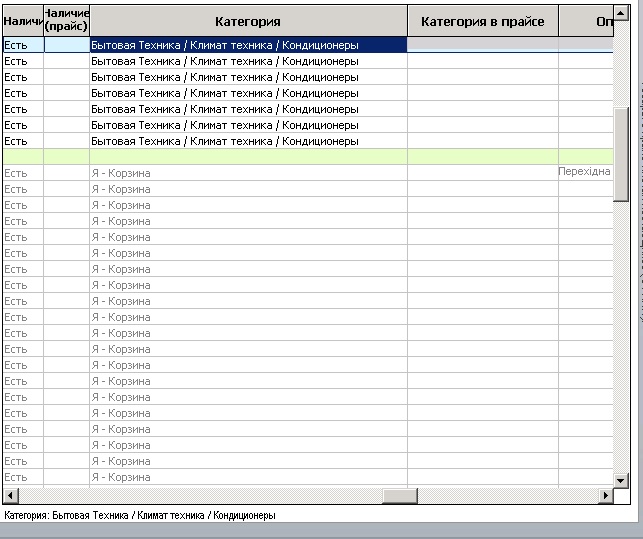643x539 pixels.
Task: Click the vertical scrollbar down arrow
Action: tap(621, 480)
